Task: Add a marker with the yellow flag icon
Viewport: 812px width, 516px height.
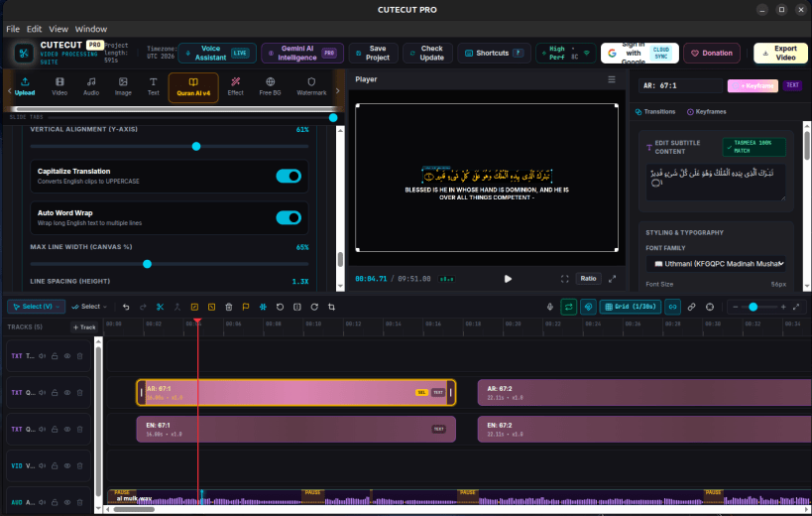Action: (x=246, y=307)
